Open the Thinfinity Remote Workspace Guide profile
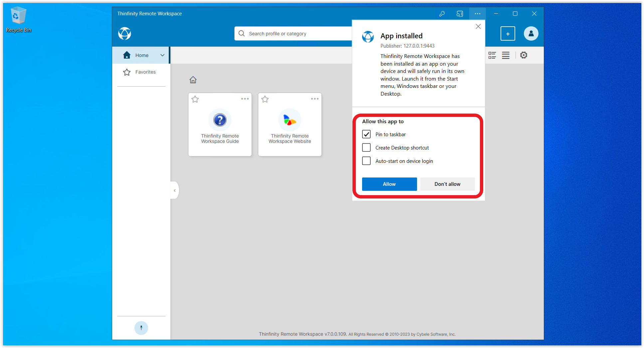The image size is (644, 348). pos(220,125)
